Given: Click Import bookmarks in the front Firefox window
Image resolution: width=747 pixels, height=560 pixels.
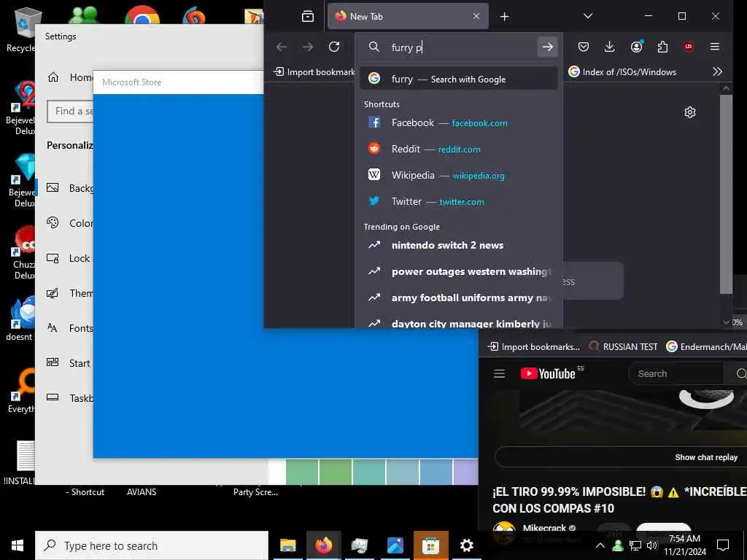Looking at the screenshot, I should pos(314,72).
